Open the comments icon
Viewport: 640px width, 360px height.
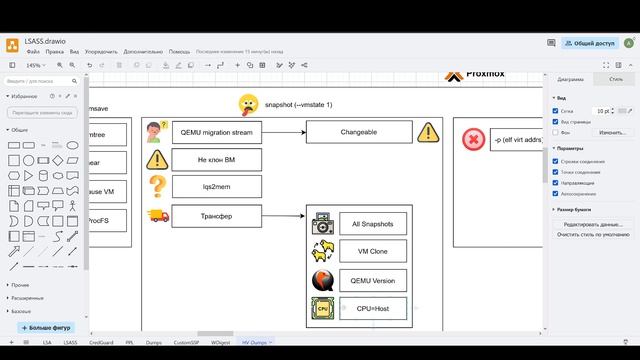pyautogui.click(x=551, y=43)
